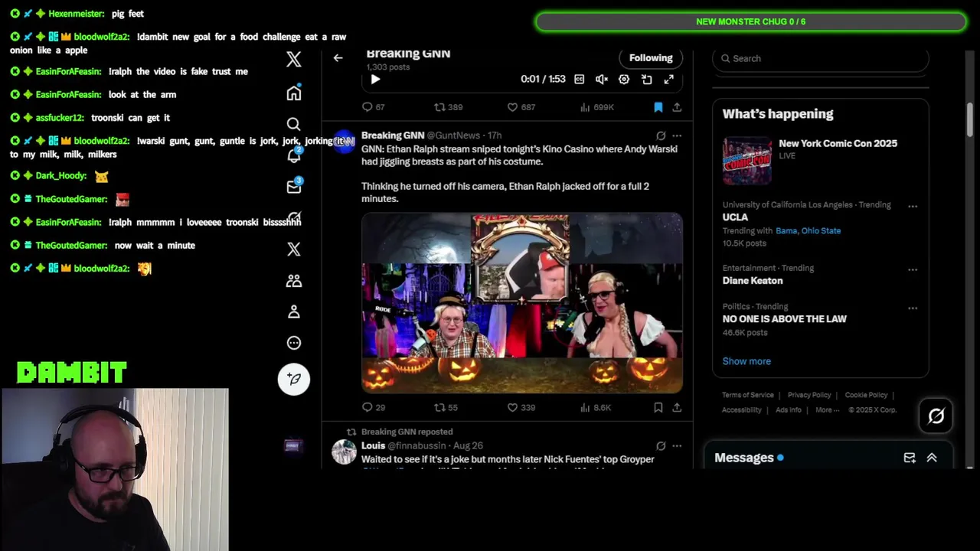Expand the video to fullscreen
The image size is (980, 551).
(x=668, y=80)
